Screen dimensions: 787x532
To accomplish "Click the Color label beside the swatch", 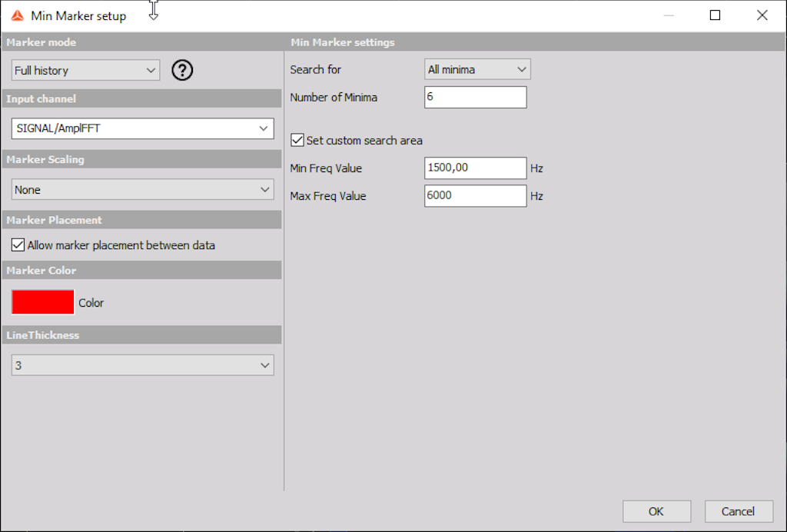I will coord(91,303).
